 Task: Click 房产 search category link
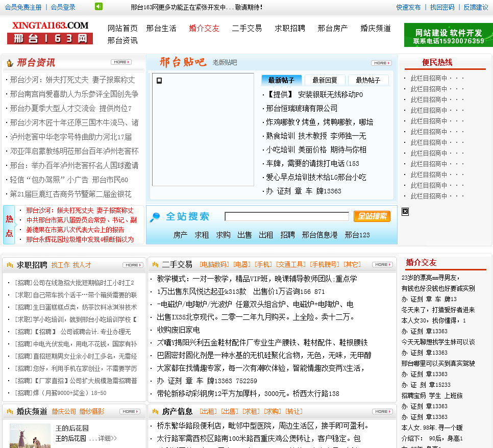tap(181, 235)
